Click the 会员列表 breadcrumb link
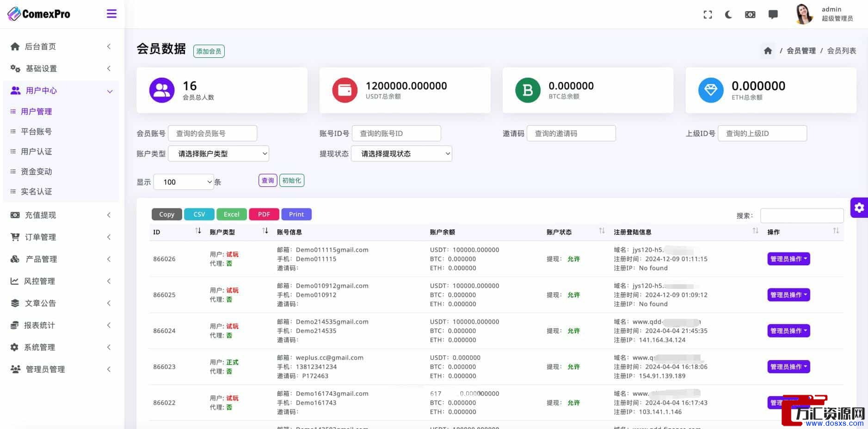This screenshot has width=868, height=429. point(841,51)
